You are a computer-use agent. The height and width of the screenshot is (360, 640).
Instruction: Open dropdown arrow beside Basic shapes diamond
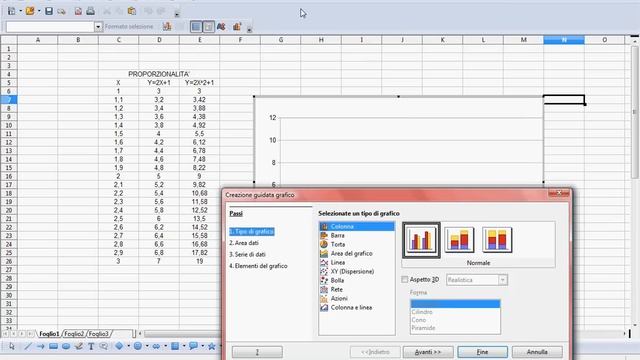coord(128,346)
